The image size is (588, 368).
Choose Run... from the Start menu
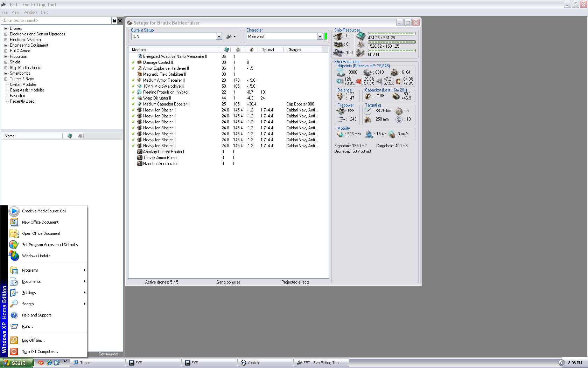(48, 326)
